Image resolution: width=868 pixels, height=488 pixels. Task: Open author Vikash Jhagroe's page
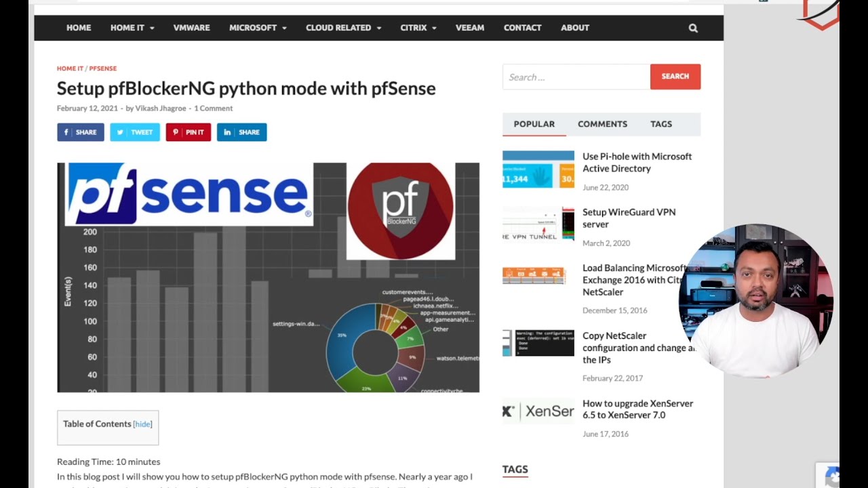[x=161, y=108]
